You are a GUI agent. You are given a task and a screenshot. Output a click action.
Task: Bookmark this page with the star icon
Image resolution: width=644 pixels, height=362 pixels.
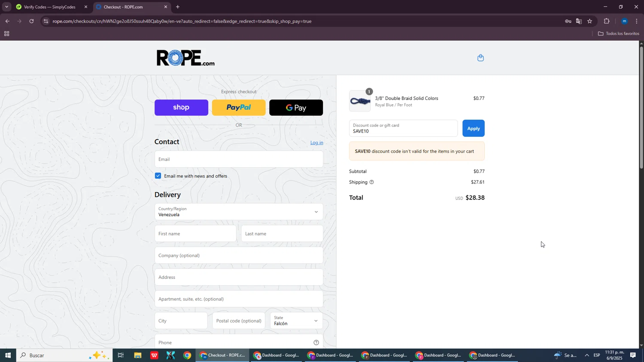pyautogui.click(x=590, y=21)
